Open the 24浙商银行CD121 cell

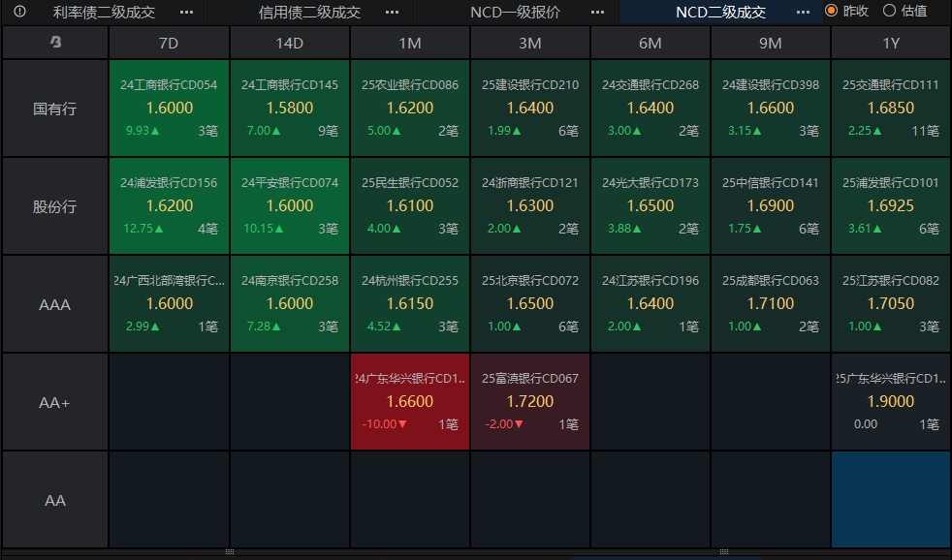[530, 206]
